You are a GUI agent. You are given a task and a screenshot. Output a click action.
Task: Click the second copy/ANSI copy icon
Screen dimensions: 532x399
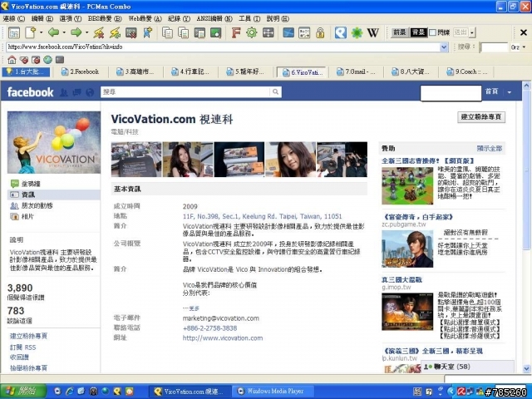[x=184, y=32]
